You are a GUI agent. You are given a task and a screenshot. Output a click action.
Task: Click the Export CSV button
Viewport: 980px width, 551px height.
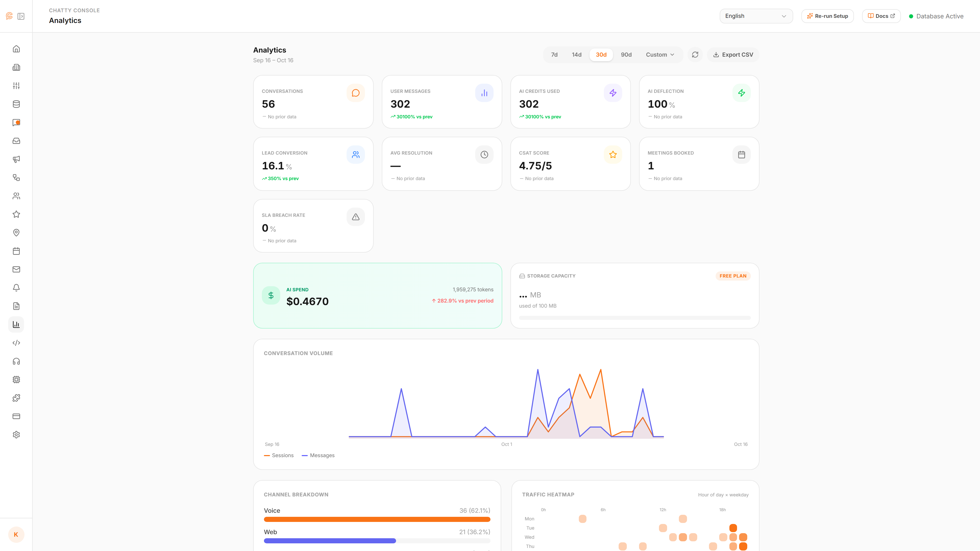pos(733,55)
